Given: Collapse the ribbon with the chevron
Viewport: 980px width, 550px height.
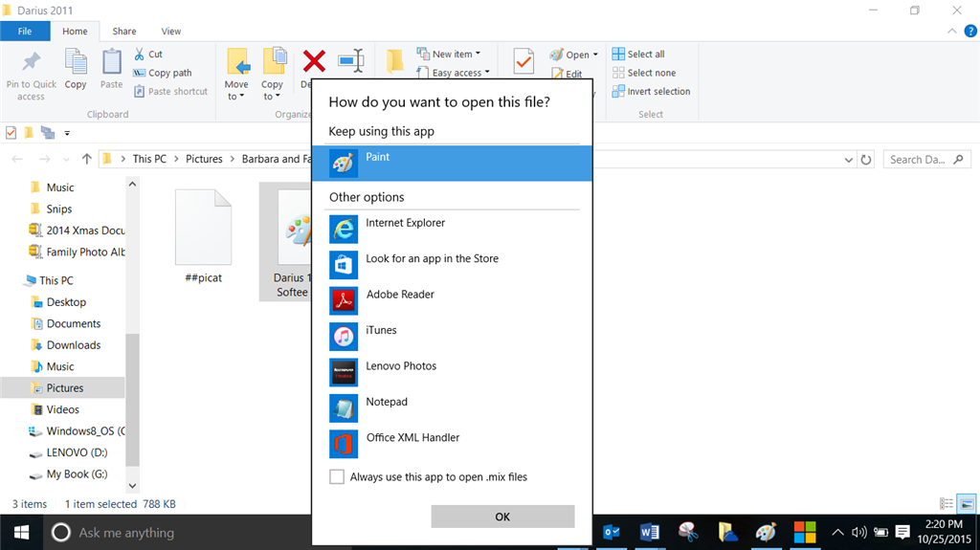Looking at the screenshot, I should coord(952,31).
